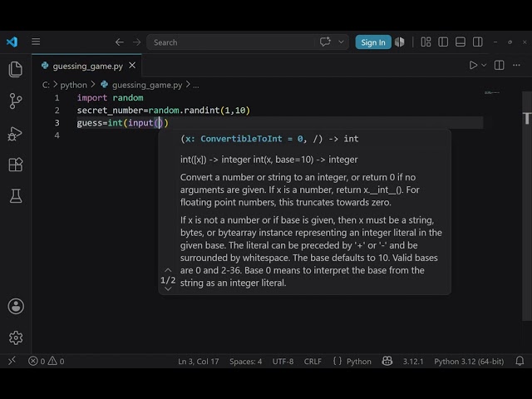The width and height of the screenshot is (532, 399).
Task: Open the hamburger application menu
Action: point(36,42)
